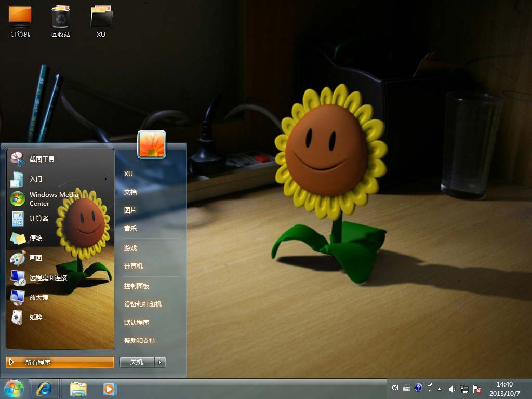
Task: Open 截图工具 (Snipping Tool) from Start menu
Action: 42,159
